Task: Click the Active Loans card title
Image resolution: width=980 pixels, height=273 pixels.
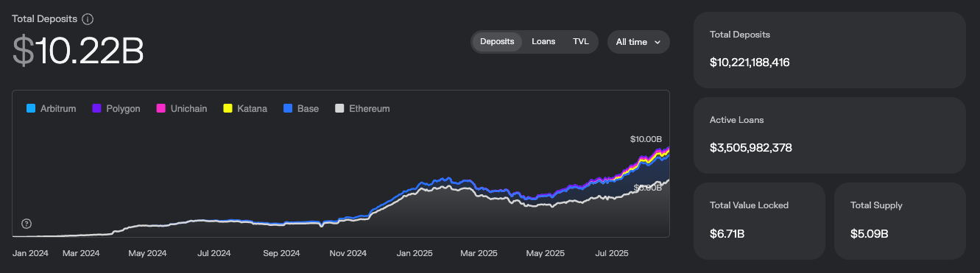Action: [737, 119]
